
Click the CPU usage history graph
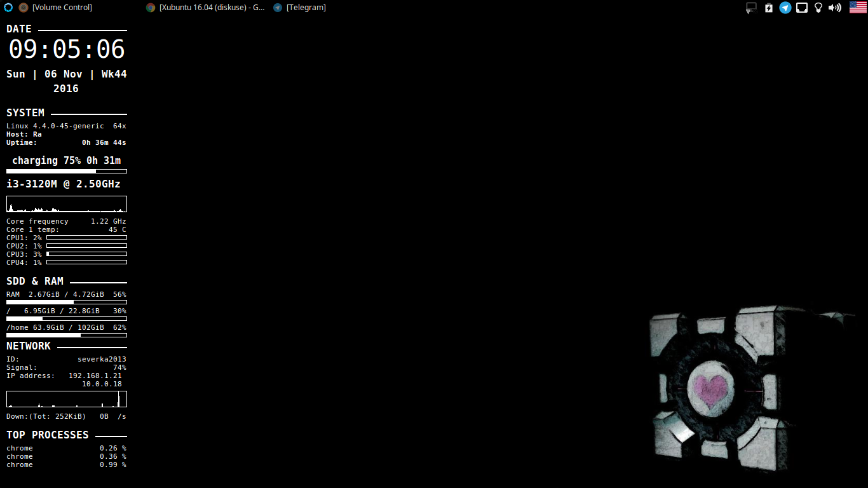(x=67, y=204)
